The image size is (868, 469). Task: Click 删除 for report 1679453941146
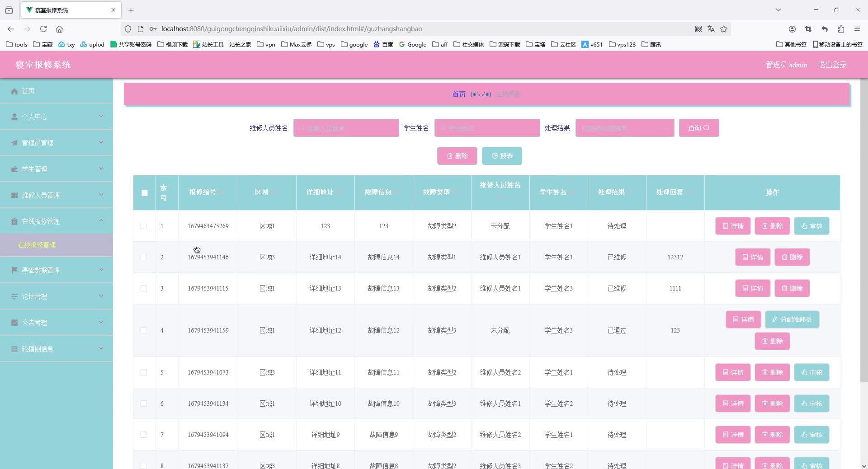(x=792, y=257)
